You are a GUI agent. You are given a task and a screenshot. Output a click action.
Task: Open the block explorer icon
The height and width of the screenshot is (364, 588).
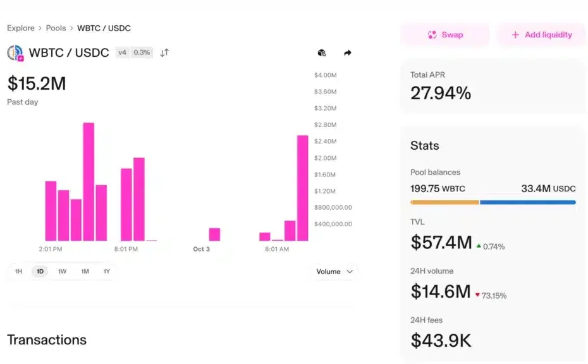(x=322, y=53)
